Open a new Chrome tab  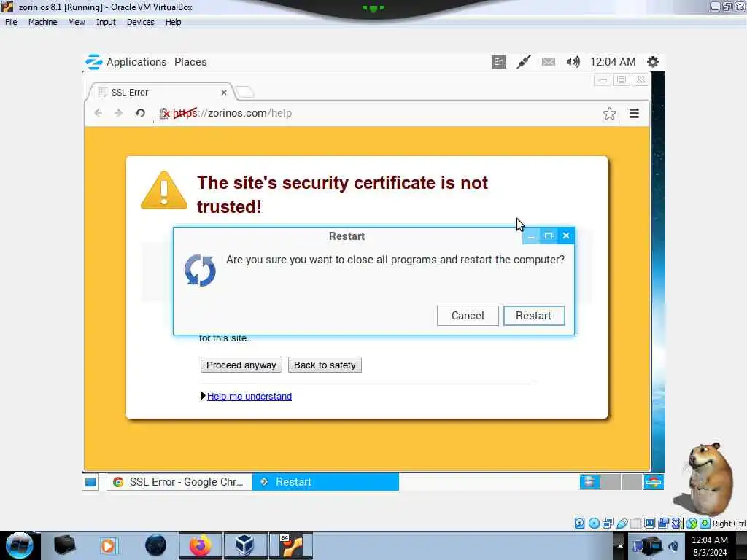coord(245,92)
